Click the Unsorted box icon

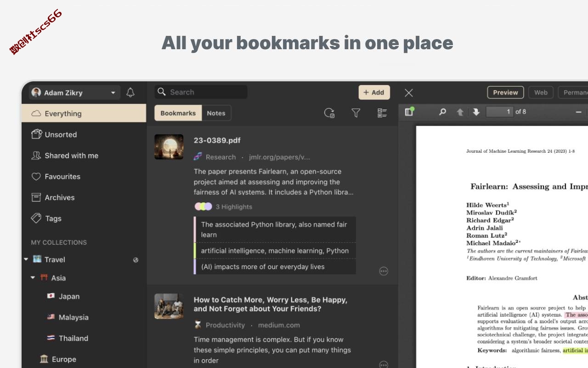36,134
